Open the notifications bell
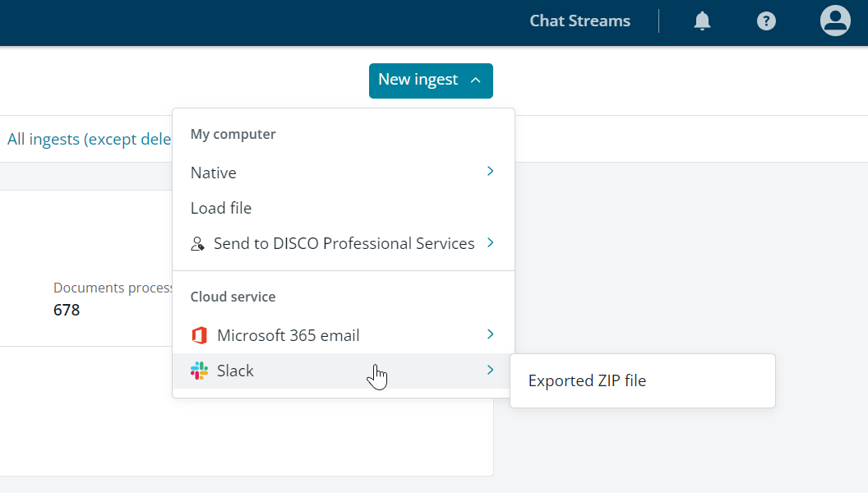The height and width of the screenshot is (493, 868). 702,21
